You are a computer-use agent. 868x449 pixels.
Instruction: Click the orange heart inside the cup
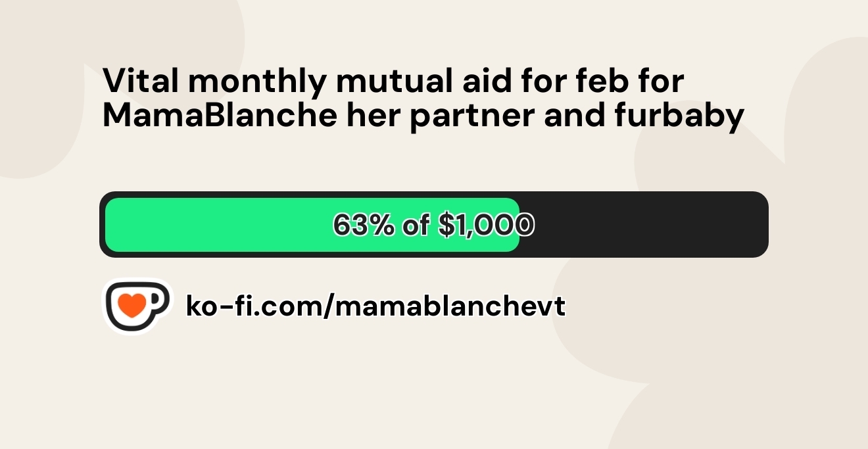(x=133, y=306)
